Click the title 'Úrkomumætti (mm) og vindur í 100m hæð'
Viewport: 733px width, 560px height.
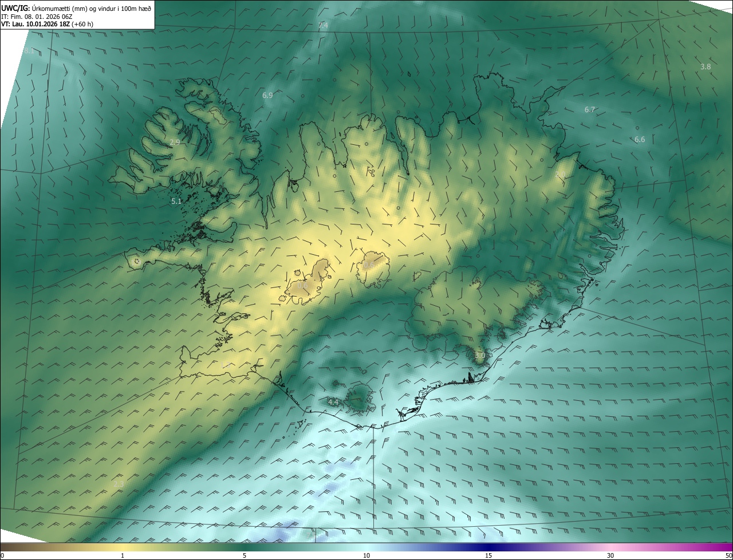coord(92,8)
